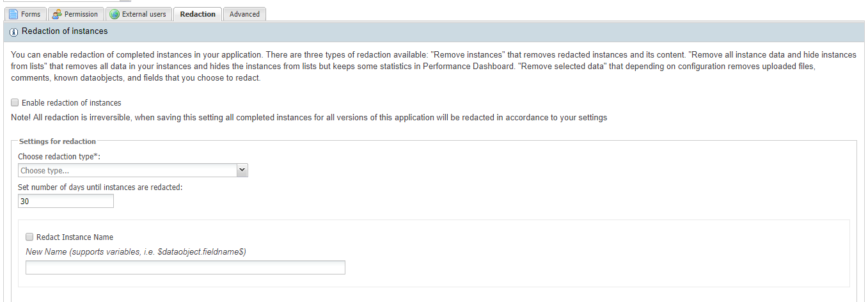
Task: Switch to the Advanced tab
Action: click(x=244, y=14)
